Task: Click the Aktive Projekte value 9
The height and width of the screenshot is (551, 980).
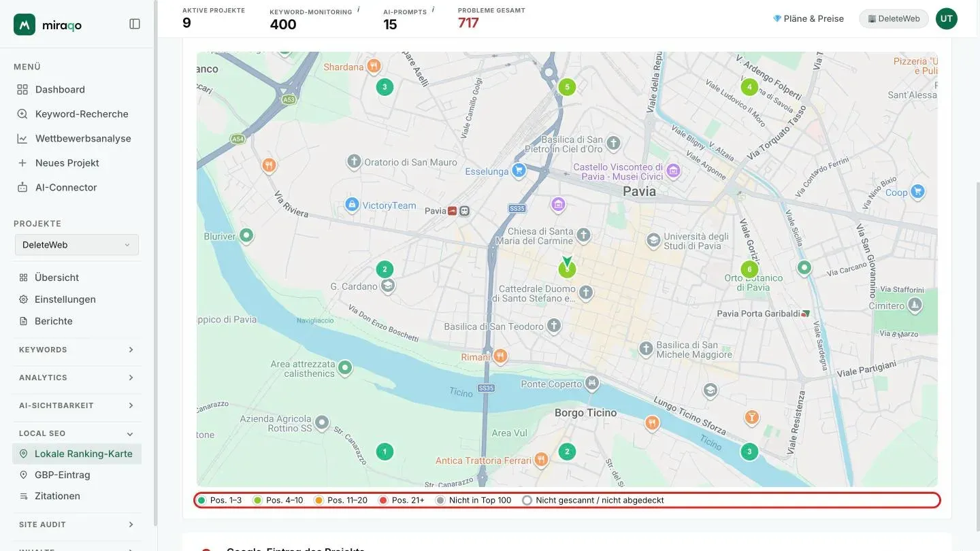Action: (186, 23)
